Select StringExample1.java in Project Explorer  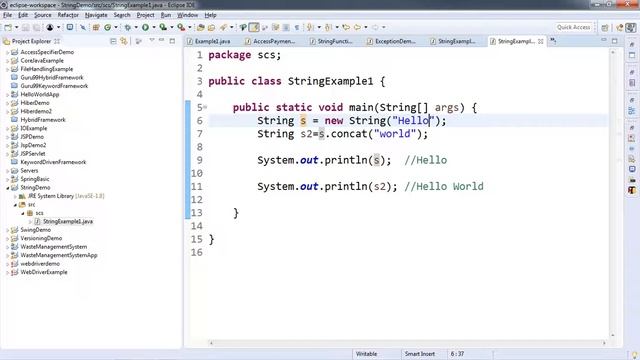68,222
